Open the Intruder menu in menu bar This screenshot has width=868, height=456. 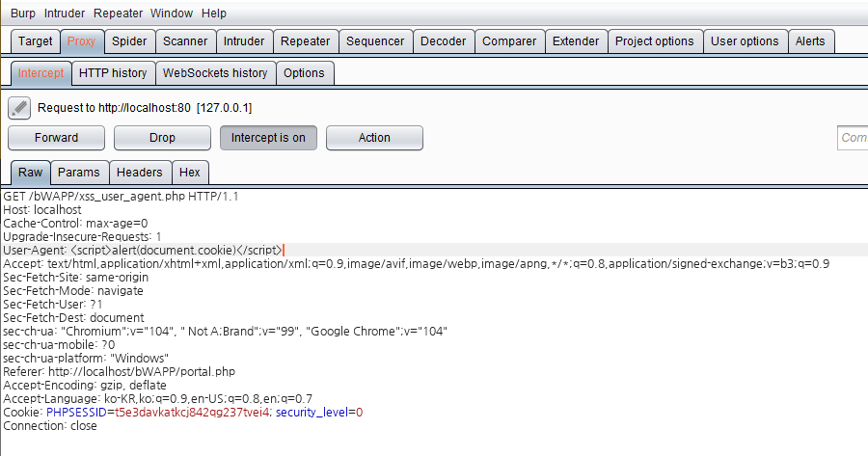tap(65, 13)
